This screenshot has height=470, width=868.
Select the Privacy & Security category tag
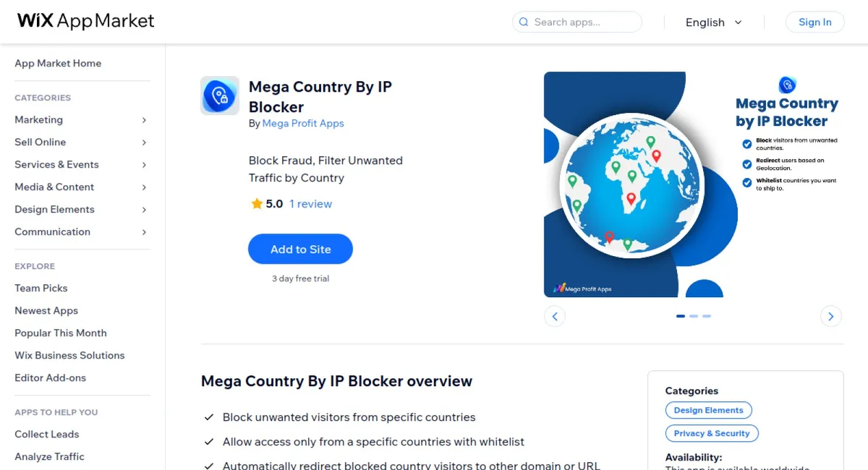click(x=712, y=433)
